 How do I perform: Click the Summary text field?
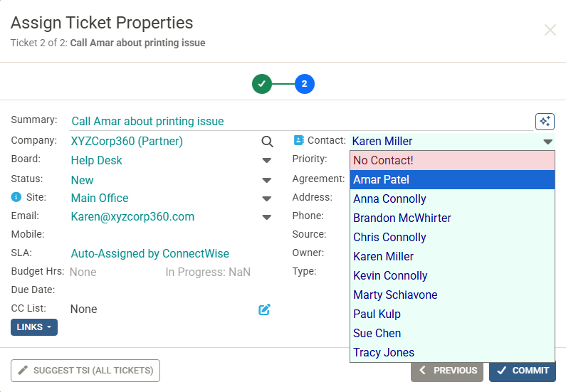(x=301, y=122)
